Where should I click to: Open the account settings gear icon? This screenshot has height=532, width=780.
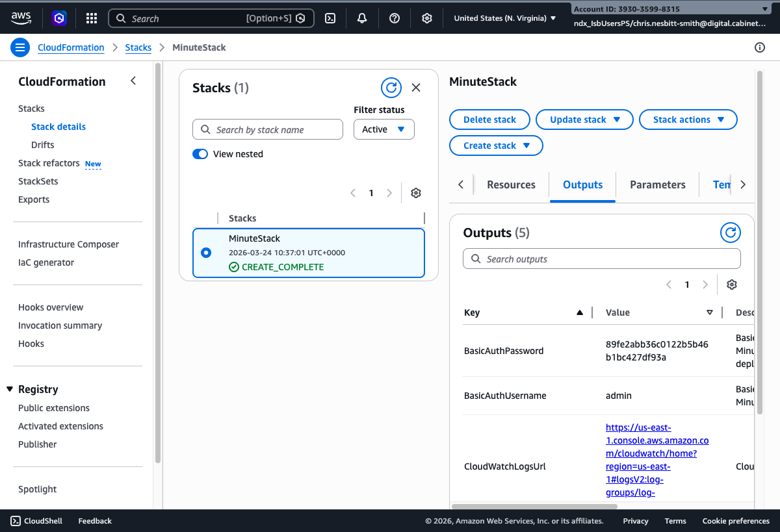(426, 18)
